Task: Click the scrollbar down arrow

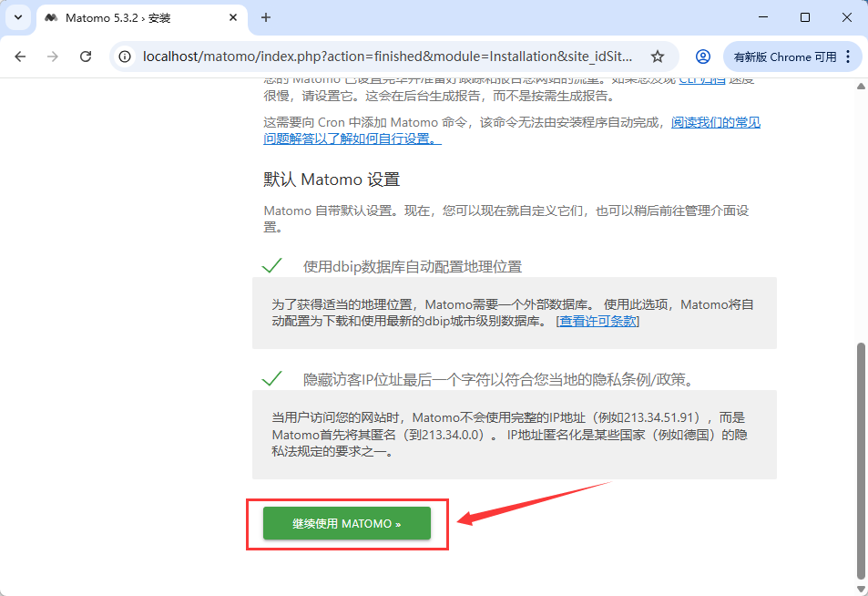Action: pos(861,590)
